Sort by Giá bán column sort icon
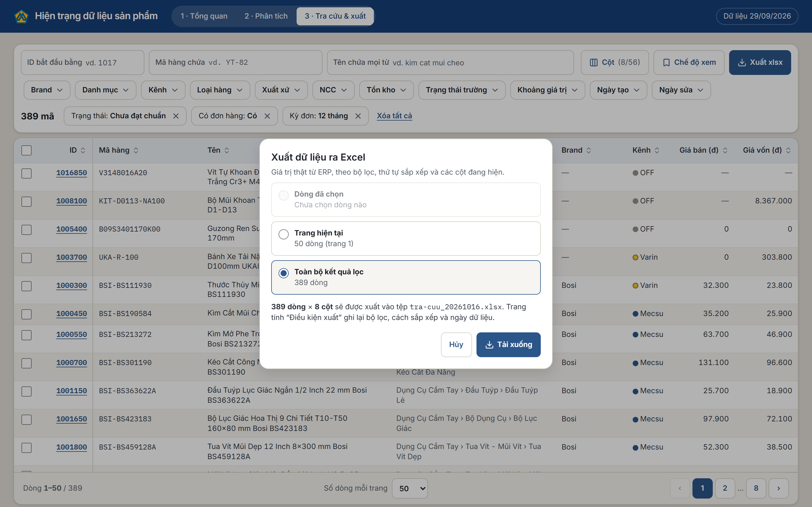The image size is (812, 507). pos(725,151)
